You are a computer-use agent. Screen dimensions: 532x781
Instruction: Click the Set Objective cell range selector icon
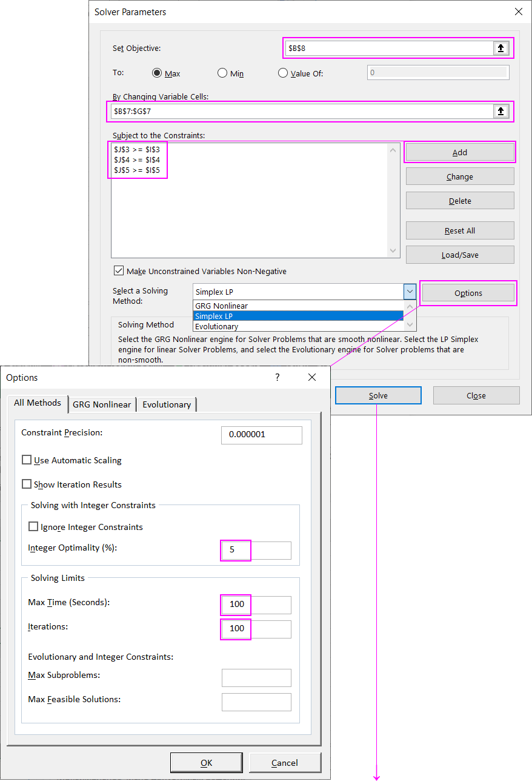click(501, 47)
